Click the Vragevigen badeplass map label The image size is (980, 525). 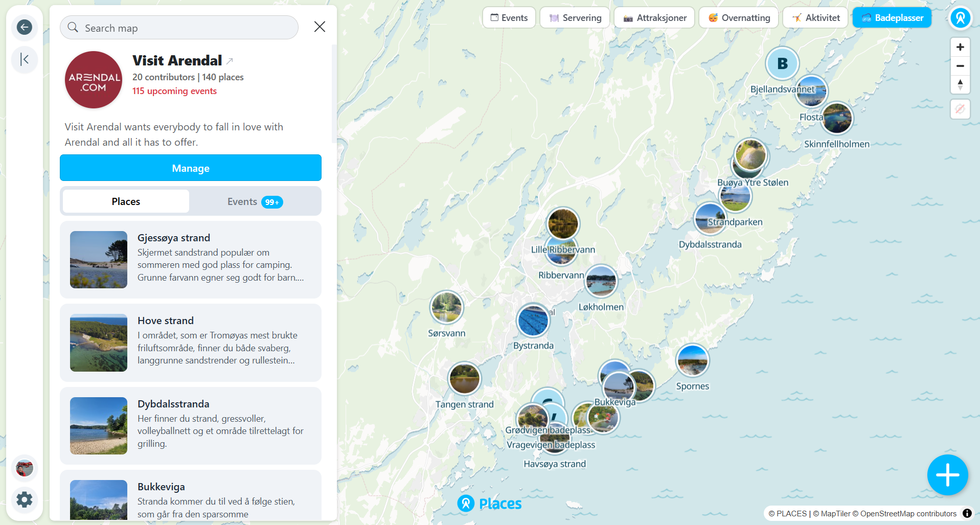pyautogui.click(x=551, y=445)
